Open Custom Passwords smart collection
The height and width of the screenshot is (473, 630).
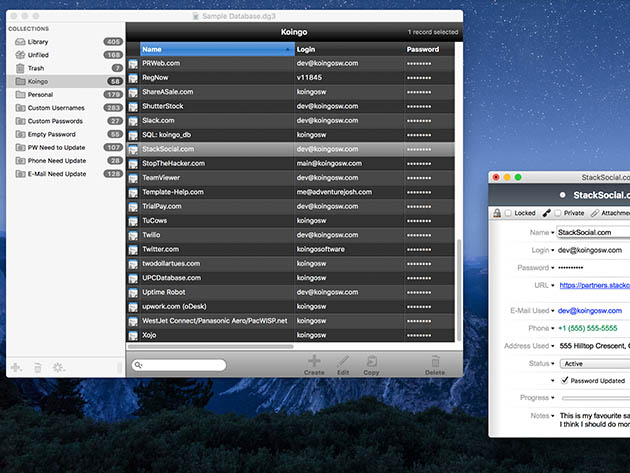(x=64, y=121)
